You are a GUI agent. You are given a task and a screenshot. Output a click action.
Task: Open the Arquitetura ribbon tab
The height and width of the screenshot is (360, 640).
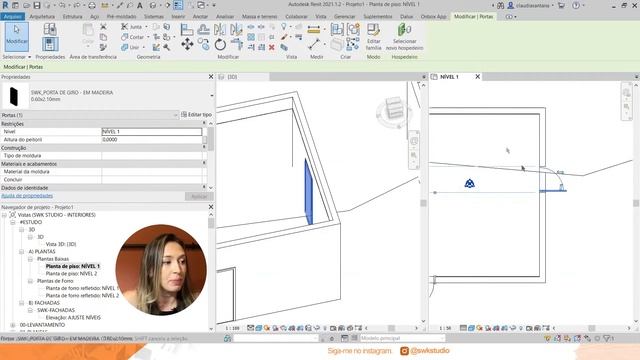click(x=42, y=17)
